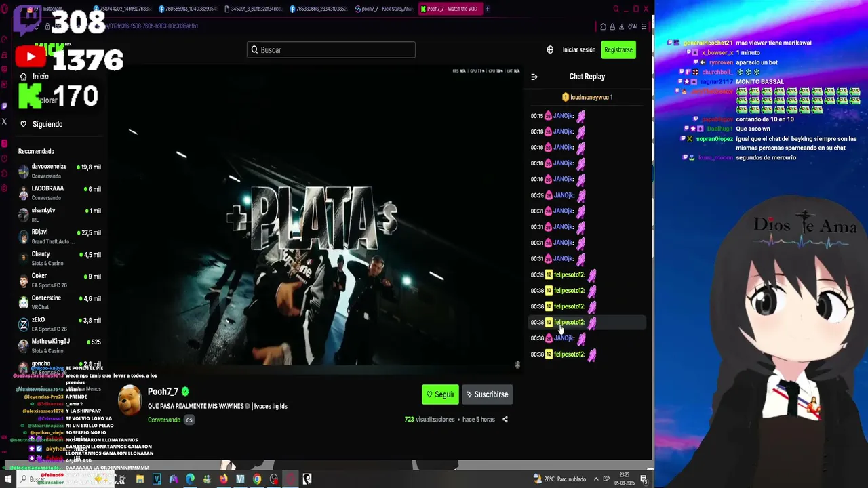Open LACOBRAAA's recommended channel
The width and height of the screenshot is (868, 488).
[60, 192]
